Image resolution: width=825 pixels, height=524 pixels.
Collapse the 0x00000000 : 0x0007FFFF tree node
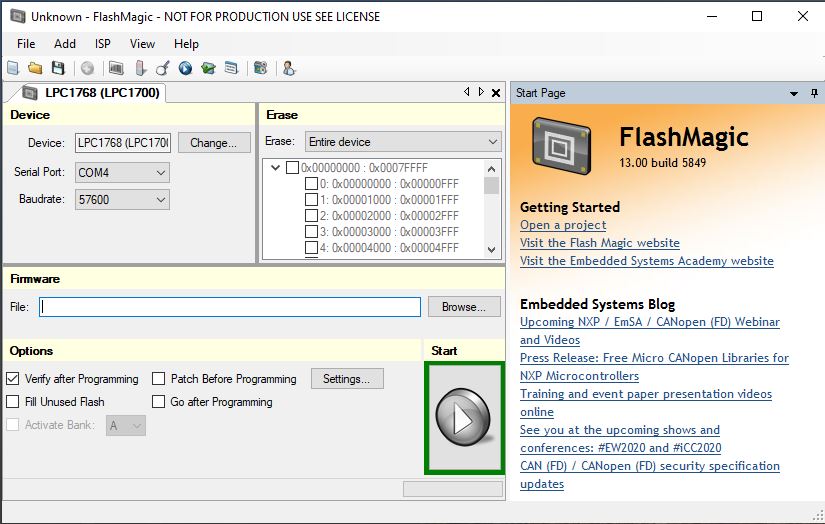pos(276,168)
